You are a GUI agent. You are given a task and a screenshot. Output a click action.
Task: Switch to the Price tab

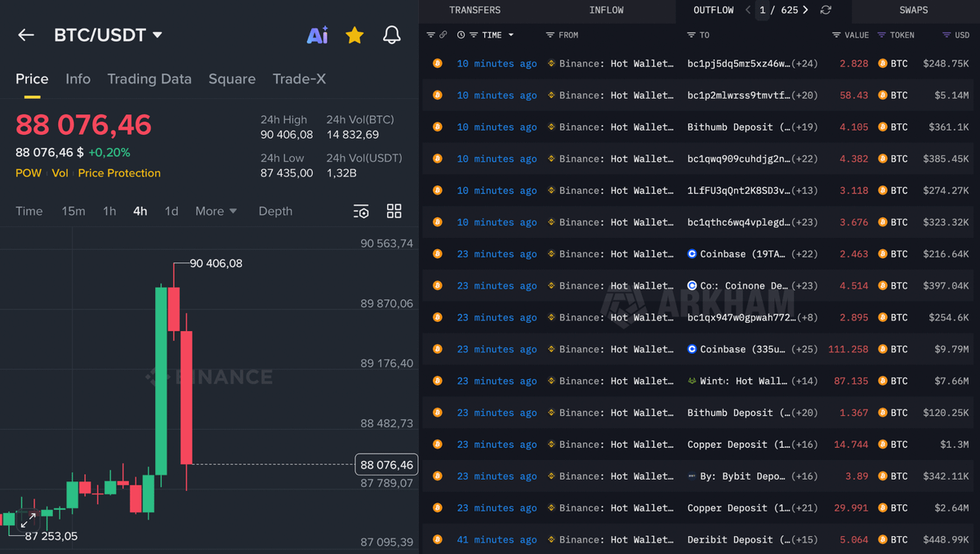[x=32, y=78]
